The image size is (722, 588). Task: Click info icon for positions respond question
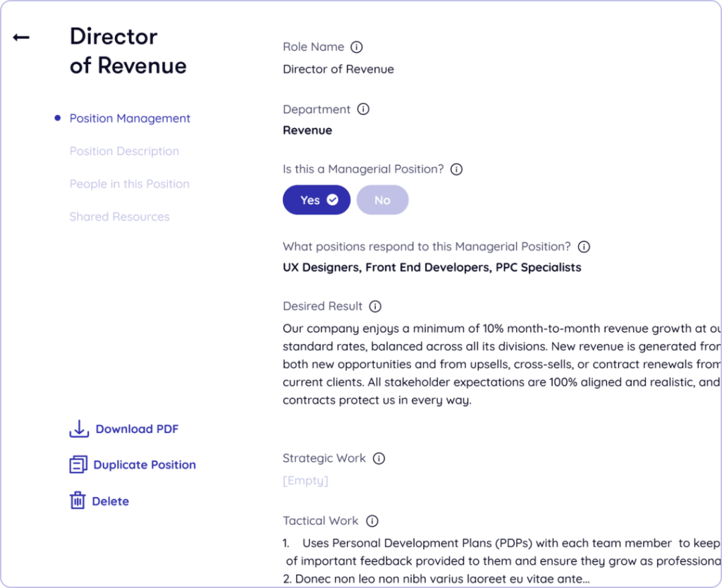pos(584,247)
